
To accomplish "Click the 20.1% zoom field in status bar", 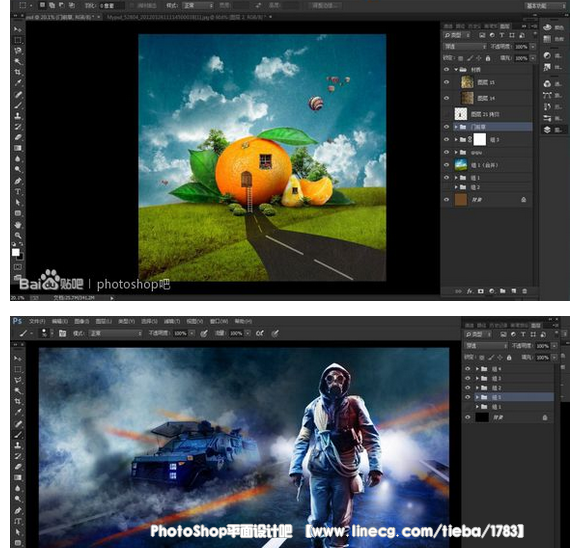I will (x=18, y=298).
